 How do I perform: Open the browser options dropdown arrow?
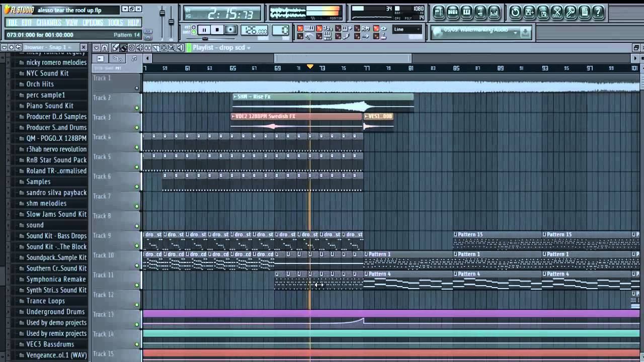[x=4, y=47]
